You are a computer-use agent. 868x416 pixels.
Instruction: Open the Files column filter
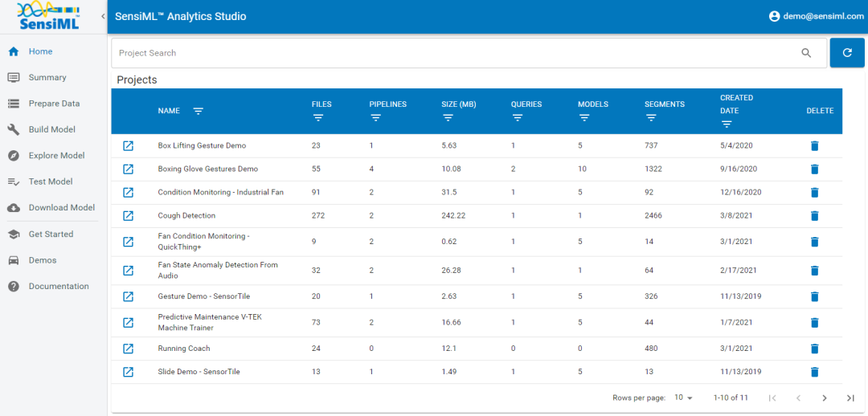317,118
